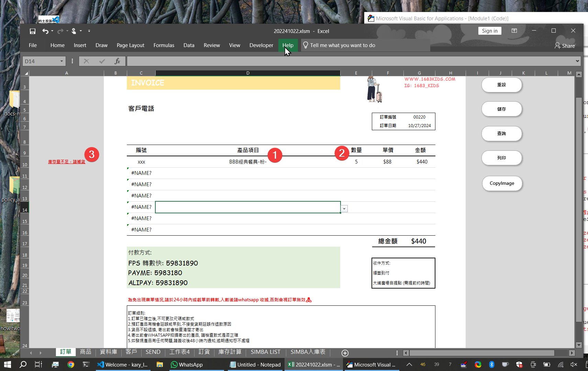Open WhatsApp from the taskbar

[x=187, y=364]
